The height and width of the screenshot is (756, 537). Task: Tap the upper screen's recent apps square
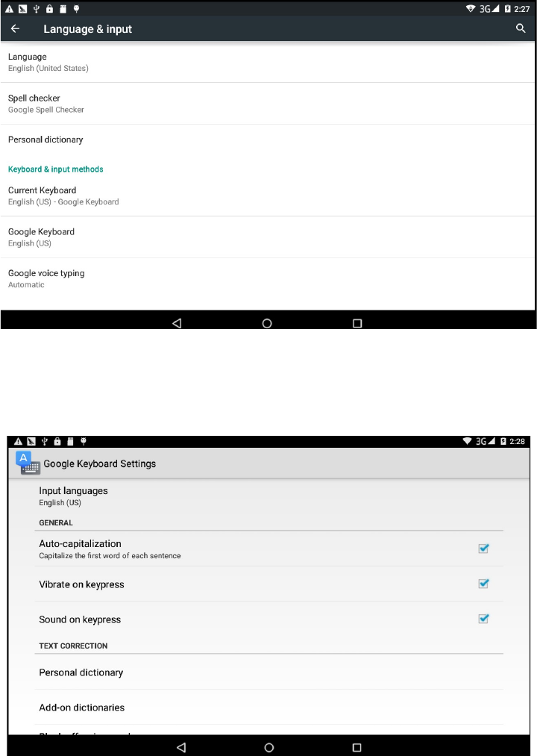coord(357,323)
